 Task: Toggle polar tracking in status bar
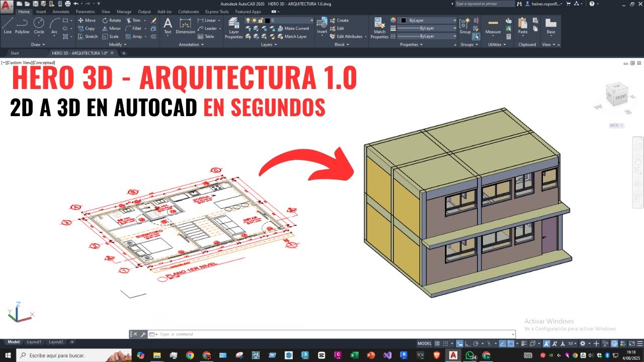coord(475,343)
